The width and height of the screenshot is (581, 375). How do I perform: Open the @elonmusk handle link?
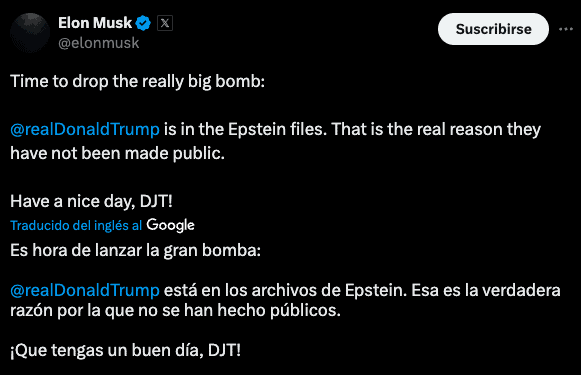click(x=99, y=43)
